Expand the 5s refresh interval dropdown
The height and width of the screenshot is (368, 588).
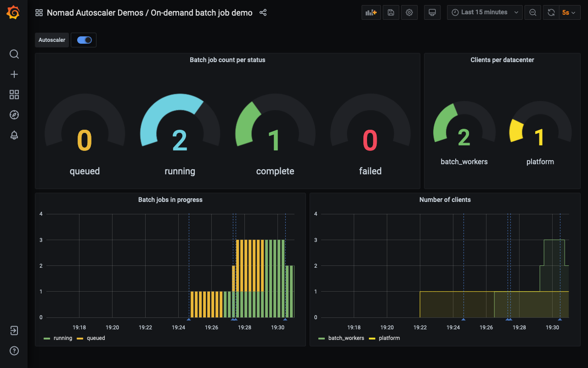(570, 12)
